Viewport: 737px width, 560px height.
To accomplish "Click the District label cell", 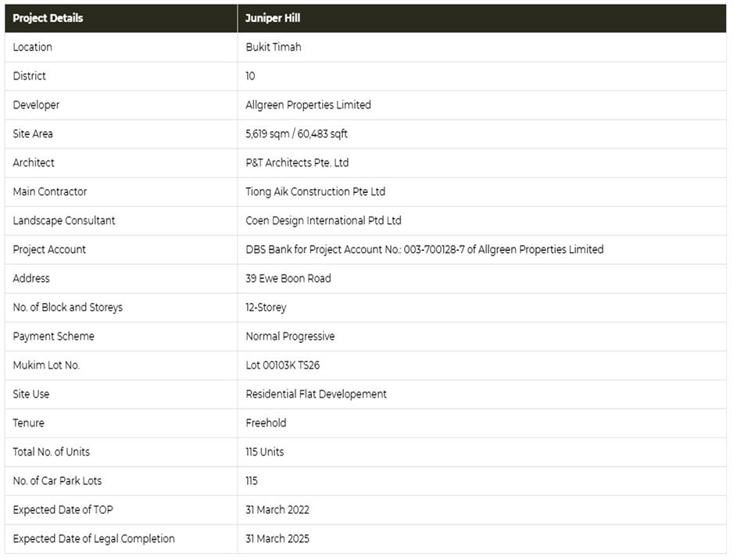I will pos(30,76).
